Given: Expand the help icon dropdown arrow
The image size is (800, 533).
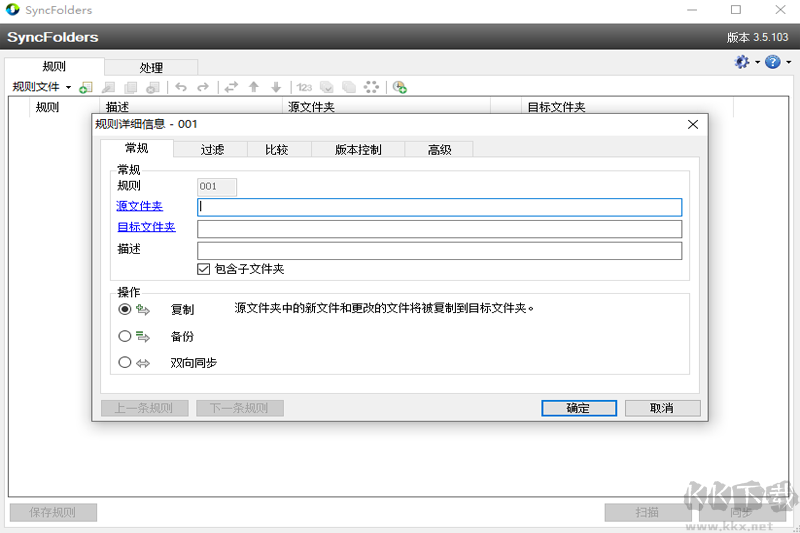Looking at the screenshot, I should [788, 62].
